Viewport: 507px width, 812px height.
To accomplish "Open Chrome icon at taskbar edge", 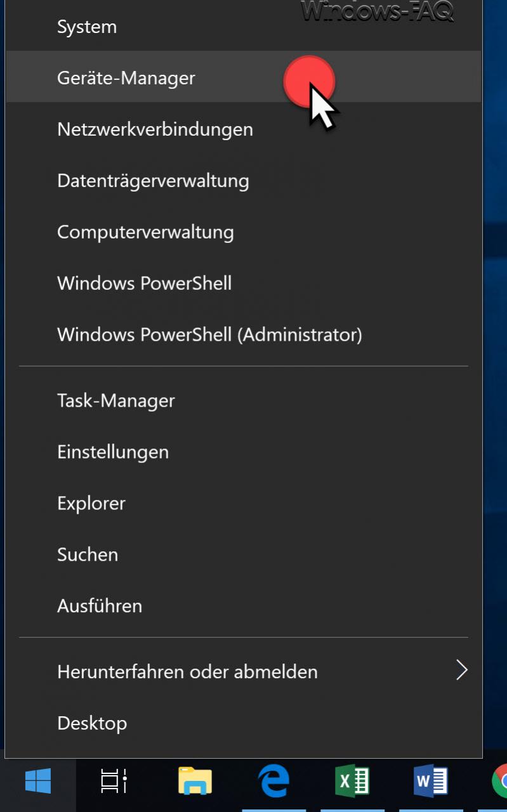I will [499, 781].
